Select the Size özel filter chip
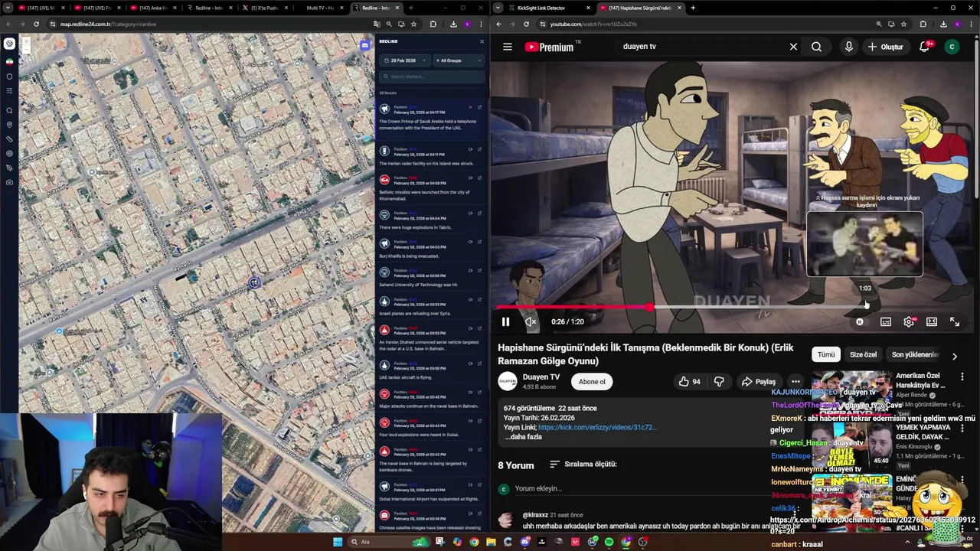This screenshot has width=980, height=551. point(863,354)
